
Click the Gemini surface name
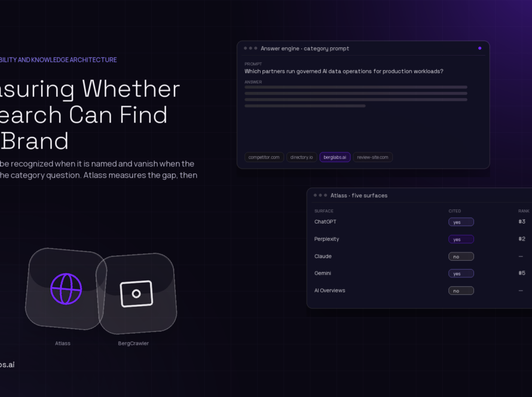[322, 273]
